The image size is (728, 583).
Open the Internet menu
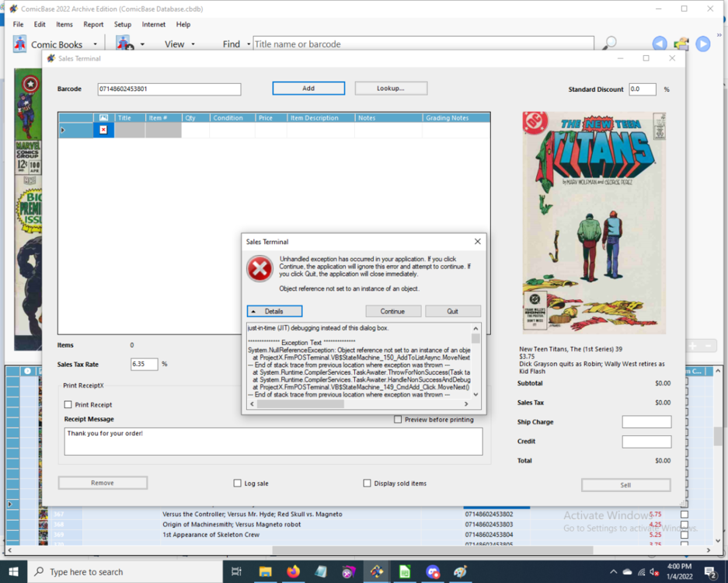[153, 24]
